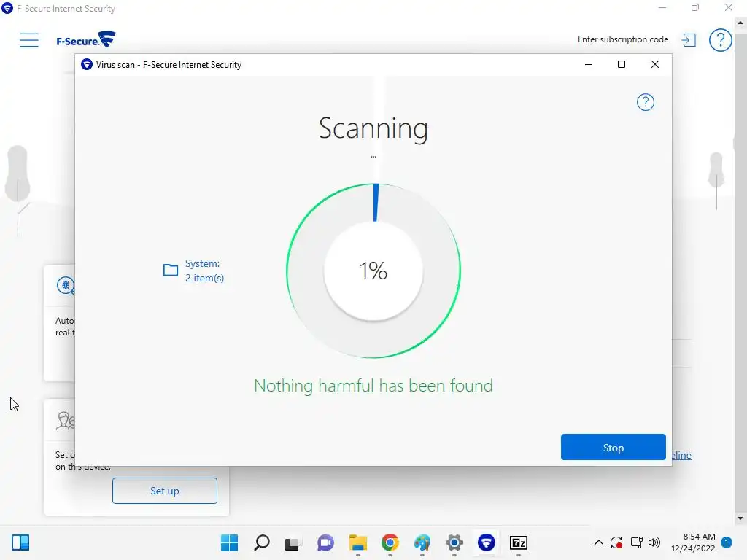This screenshot has height=560, width=747.
Task: Open the clock and date flyout
Action: pyautogui.click(x=693, y=542)
